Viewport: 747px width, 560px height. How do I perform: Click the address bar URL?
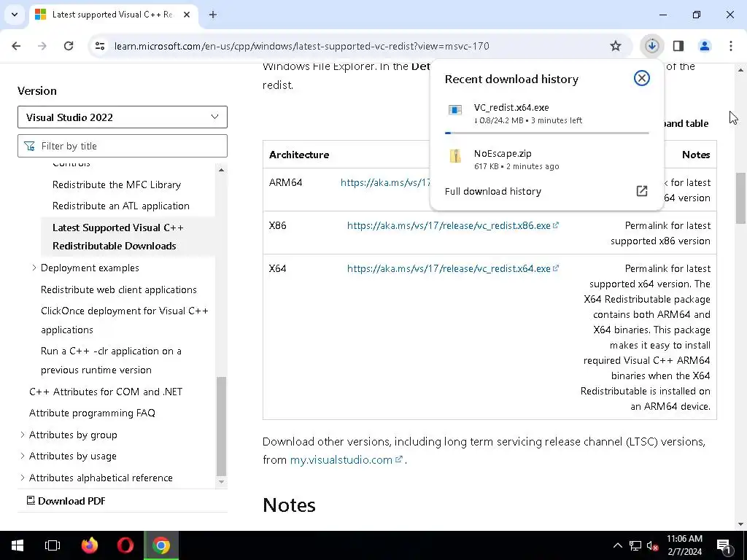coord(301,46)
